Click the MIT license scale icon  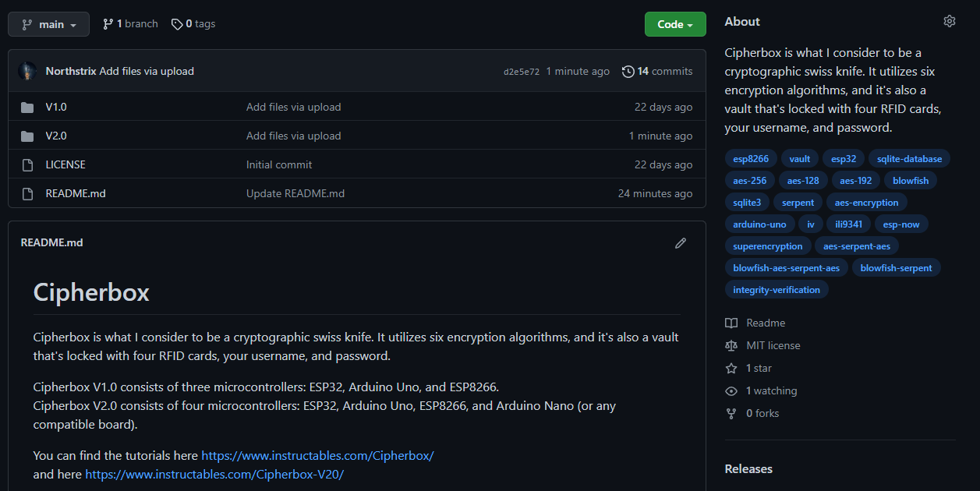[x=731, y=345]
